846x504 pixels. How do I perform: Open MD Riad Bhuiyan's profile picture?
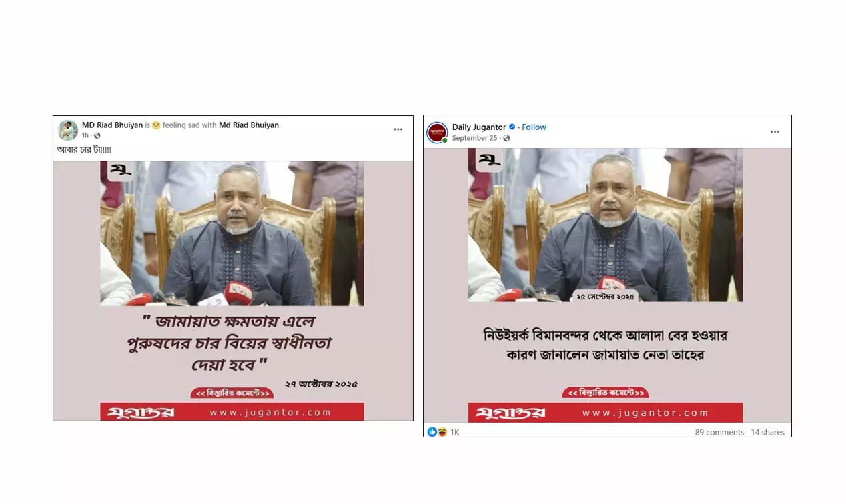(x=68, y=130)
